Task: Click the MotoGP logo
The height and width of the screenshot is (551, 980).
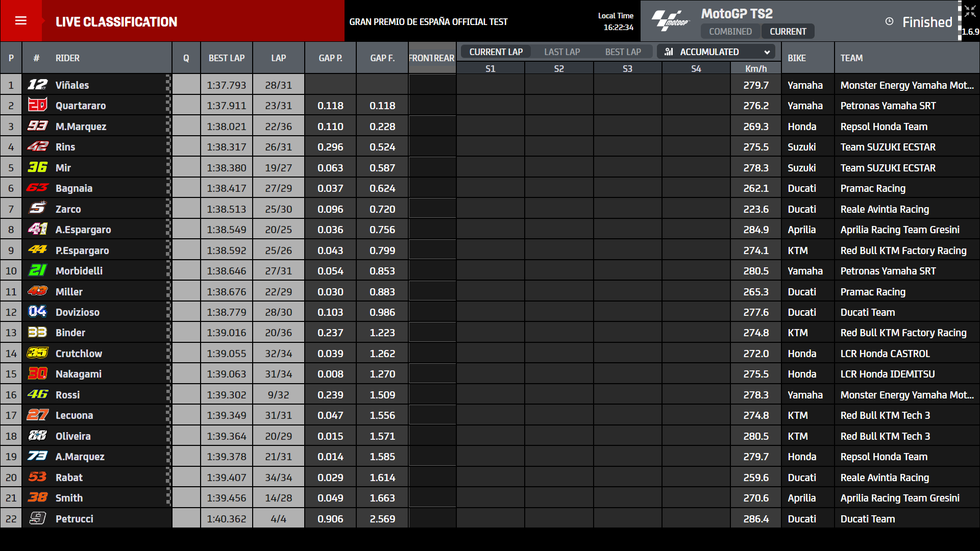Action: click(670, 21)
